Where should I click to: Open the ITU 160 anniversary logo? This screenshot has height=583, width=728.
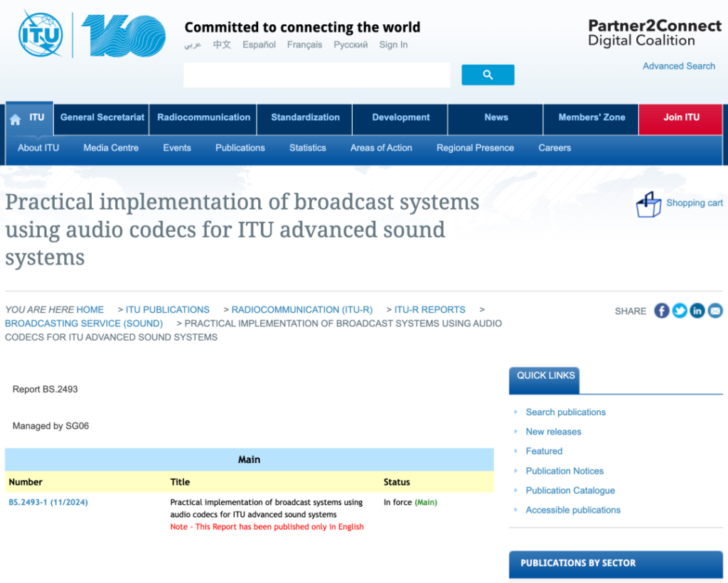point(124,36)
